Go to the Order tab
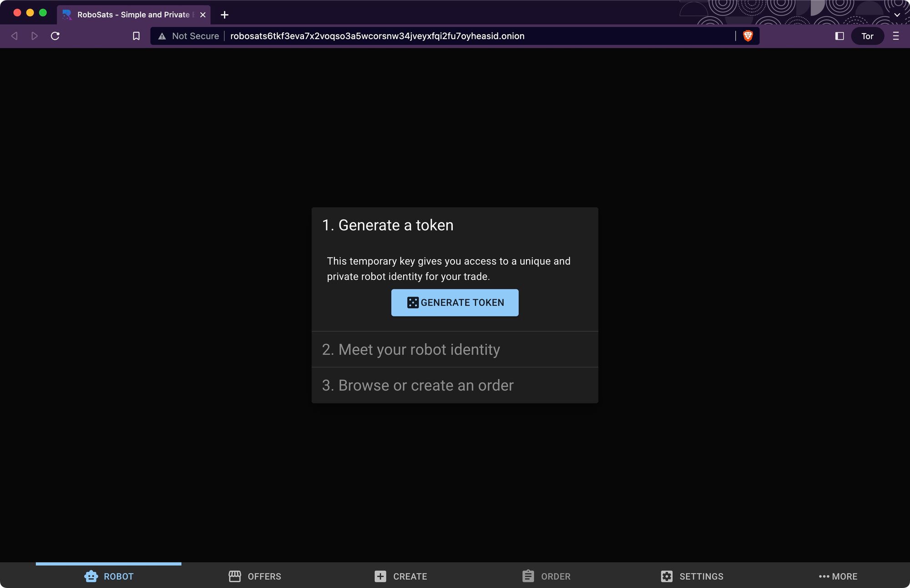Image resolution: width=910 pixels, height=588 pixels. pos(546,576)
